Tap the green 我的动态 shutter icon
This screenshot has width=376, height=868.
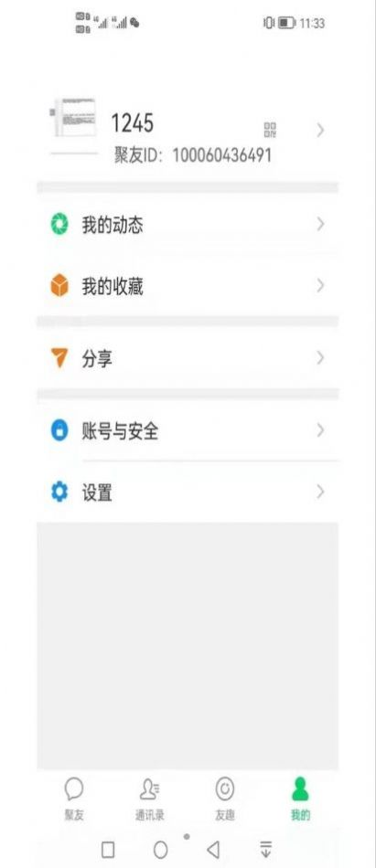(x=59, y=225)
